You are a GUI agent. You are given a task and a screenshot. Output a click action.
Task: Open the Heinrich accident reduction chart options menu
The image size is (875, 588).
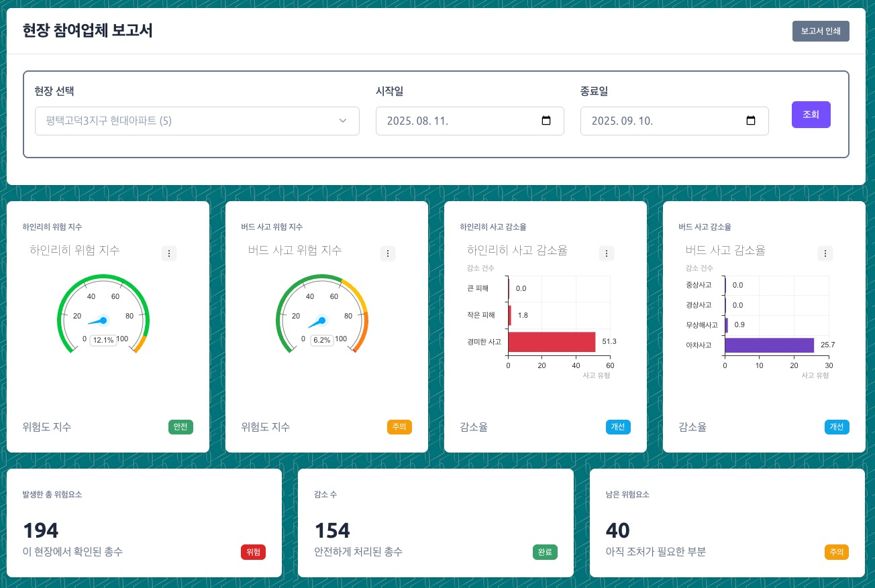607,253
